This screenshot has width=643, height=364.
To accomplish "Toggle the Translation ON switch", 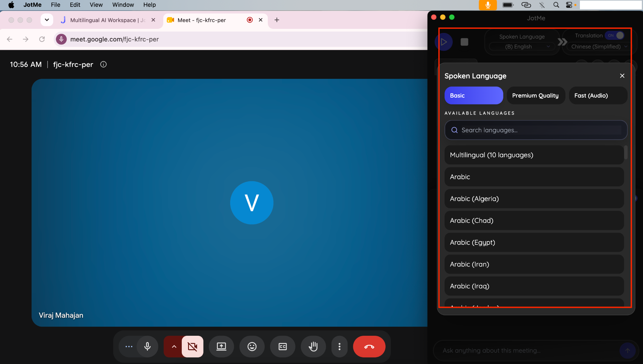I will 615,35.
